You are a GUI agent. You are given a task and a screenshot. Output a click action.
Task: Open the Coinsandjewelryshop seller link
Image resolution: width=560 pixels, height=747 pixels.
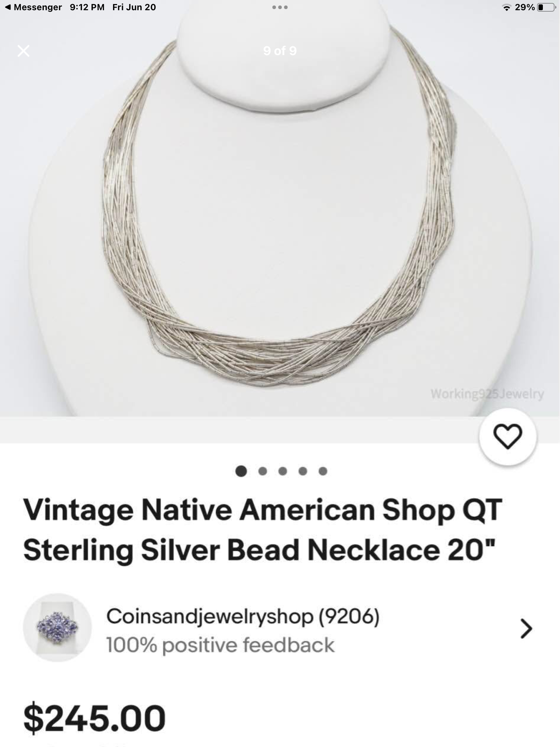pyautogui.click(x=243, y=616)
